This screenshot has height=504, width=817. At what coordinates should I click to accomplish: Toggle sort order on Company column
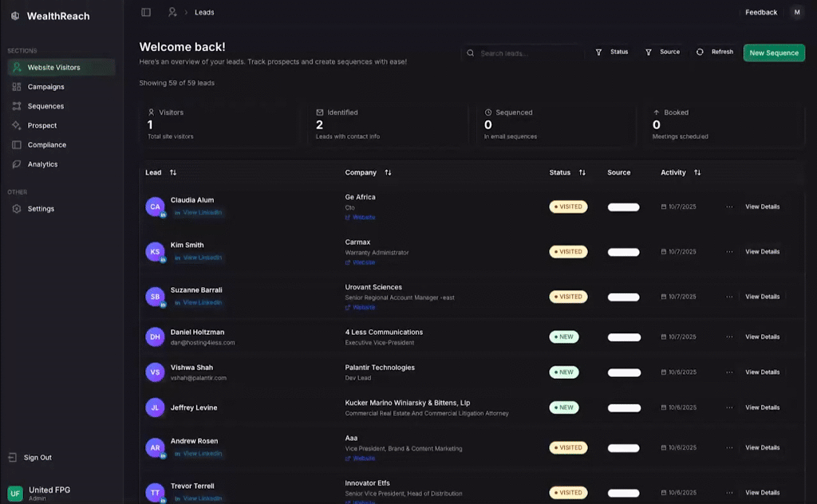coord(388,172)
